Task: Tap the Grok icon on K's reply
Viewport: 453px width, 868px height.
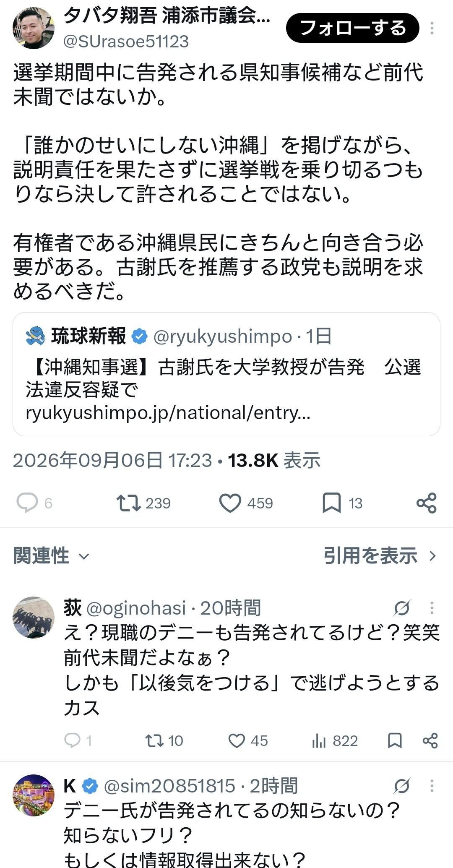Action: point(402,786)
